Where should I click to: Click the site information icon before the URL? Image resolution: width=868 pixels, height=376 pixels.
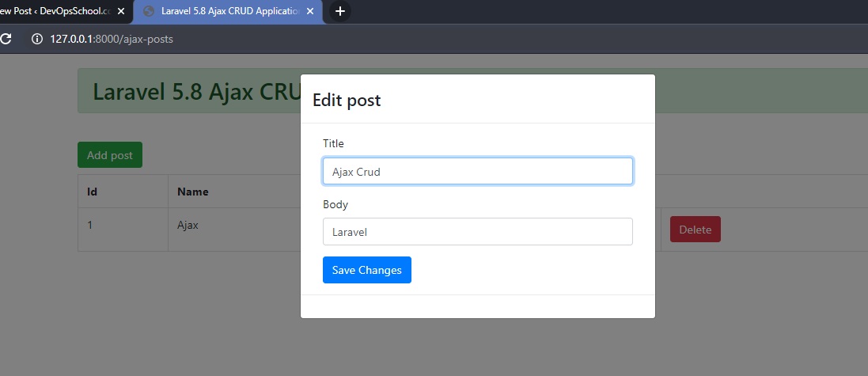click(36, 39)
